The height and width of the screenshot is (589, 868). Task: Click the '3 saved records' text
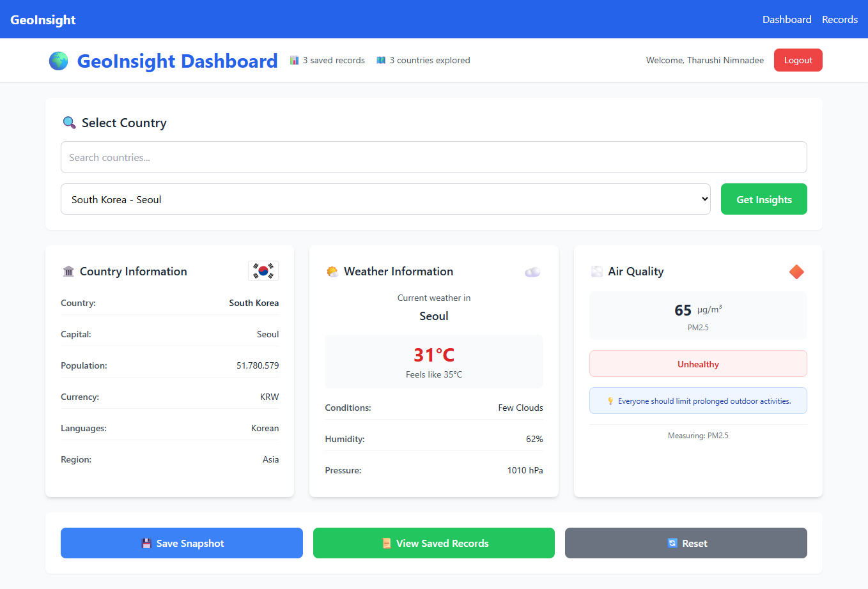pos(334,60)
